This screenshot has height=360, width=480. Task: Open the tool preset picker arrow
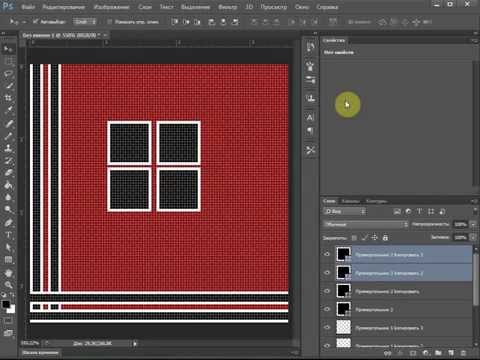pos(24,22)
